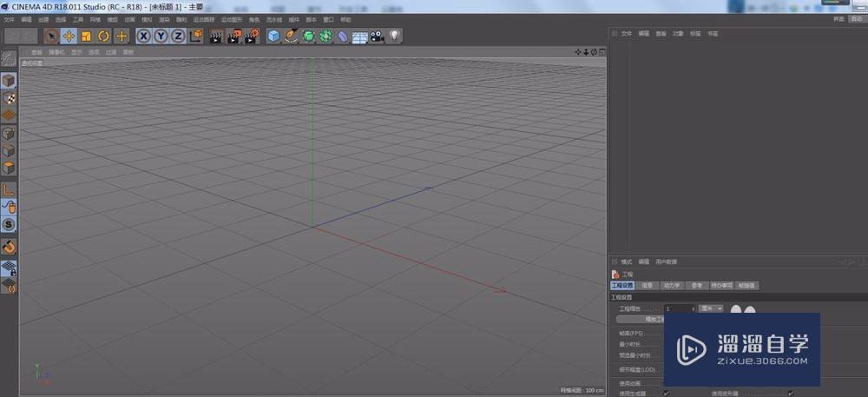
Task: Select the 动力学 tab
Action: point(672,286)
